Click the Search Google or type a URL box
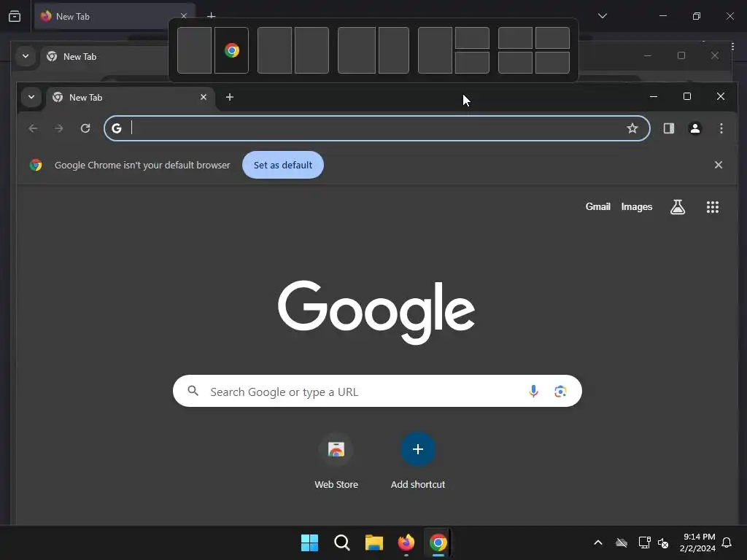This screenshot has width=747, height=560. click(377, 391)
